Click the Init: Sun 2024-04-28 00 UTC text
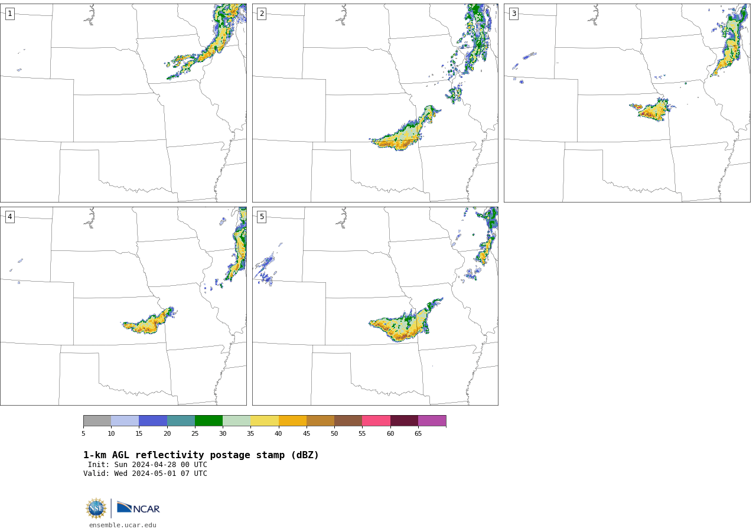The height and width of the screenshot is (532, 756). pos(148,465)
